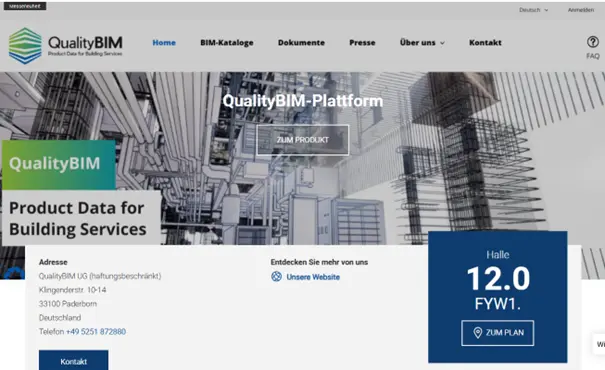Click the Product Data for Building Services caption
This screenshot has width=605, height=370.
tap(81, 218)
